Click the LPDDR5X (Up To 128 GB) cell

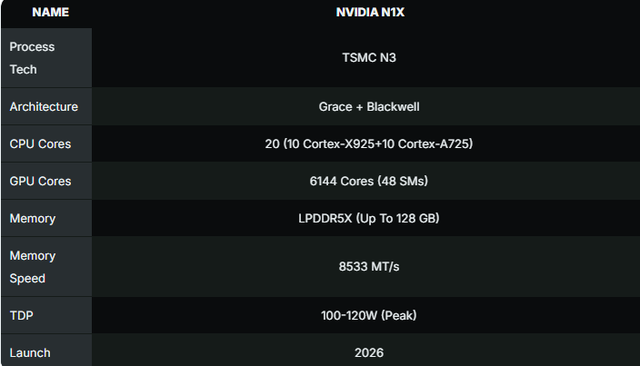(369, 218)
